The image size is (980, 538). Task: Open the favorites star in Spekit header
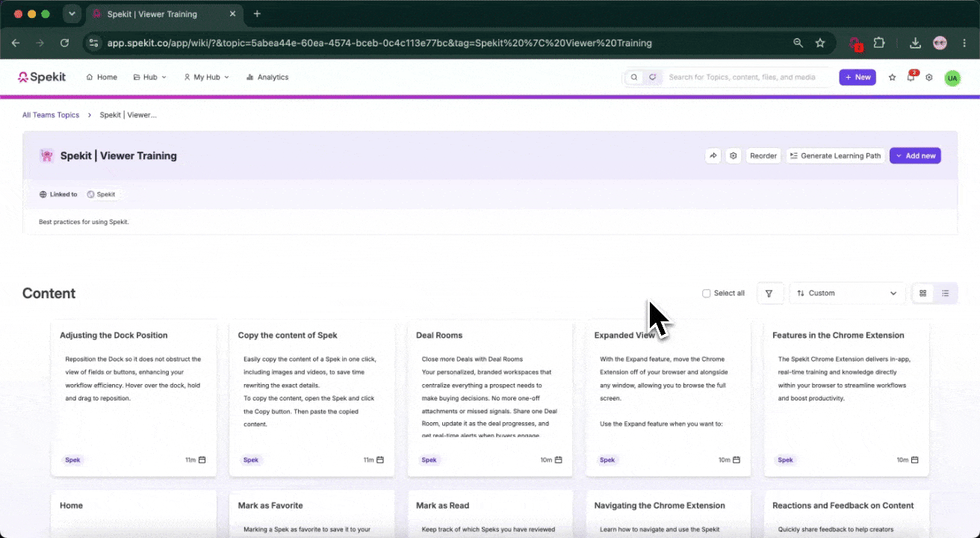pyautogui.click(x=892, y=77)
